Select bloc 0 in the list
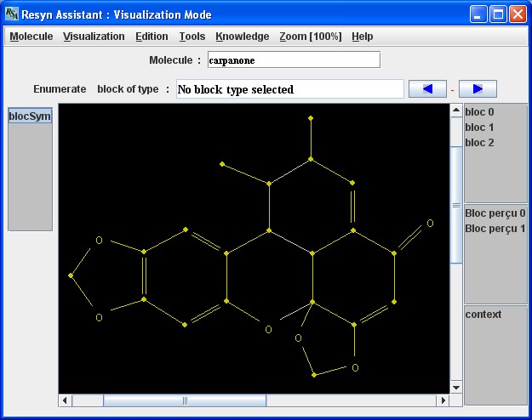This screenshot has width=532, height=420. 479,112
